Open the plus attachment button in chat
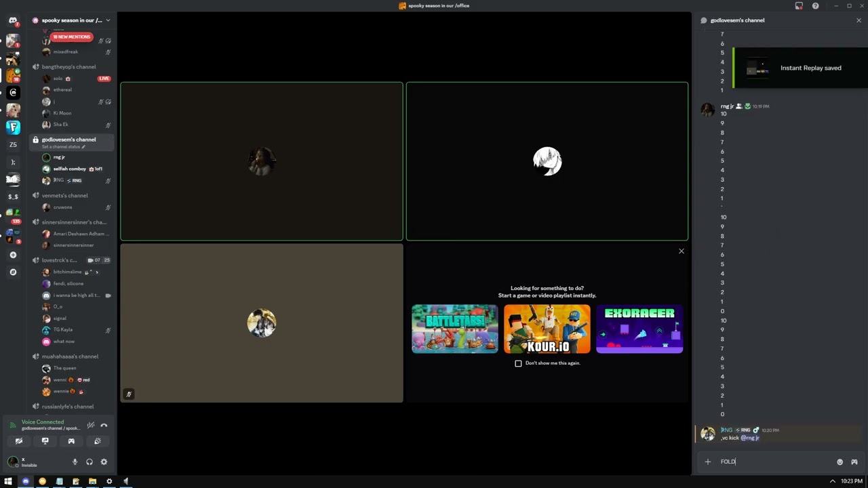Viewport: 868px width, 488px height. click(708, 462)
